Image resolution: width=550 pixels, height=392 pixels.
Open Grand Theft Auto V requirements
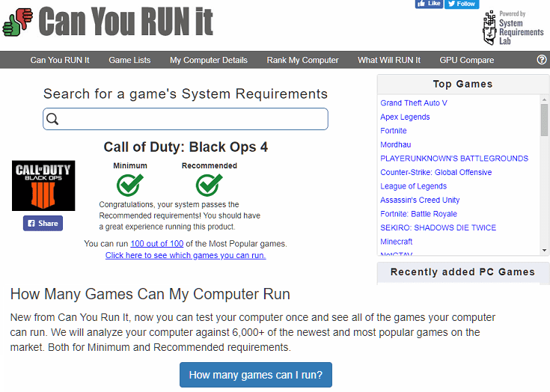pyautogui.click(x=414, y=102)
